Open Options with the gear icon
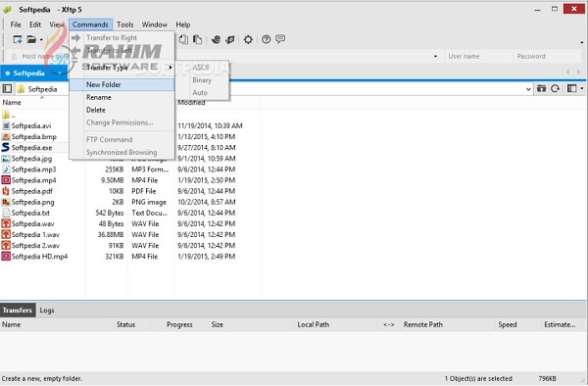The image size is (588, 386). 248,39
